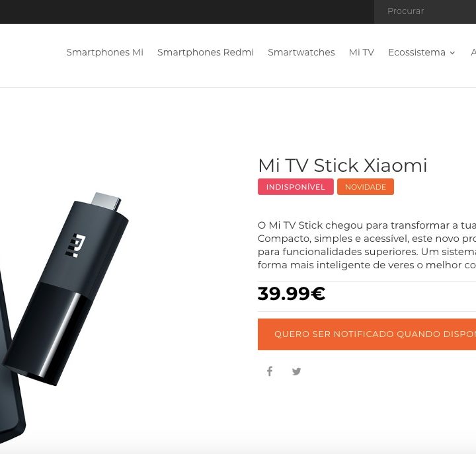Image resolution: width=476 pixels, height=454 pixels.
Task: Open Smartphones Mi menu item
Action: pyautogui.click(x=104, y=52)
